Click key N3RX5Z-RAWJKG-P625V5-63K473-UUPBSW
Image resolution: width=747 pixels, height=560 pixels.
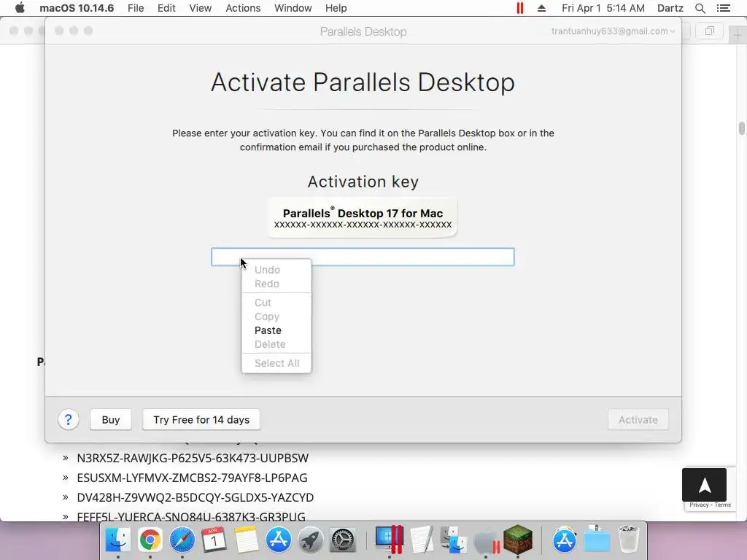pos(193,458)
